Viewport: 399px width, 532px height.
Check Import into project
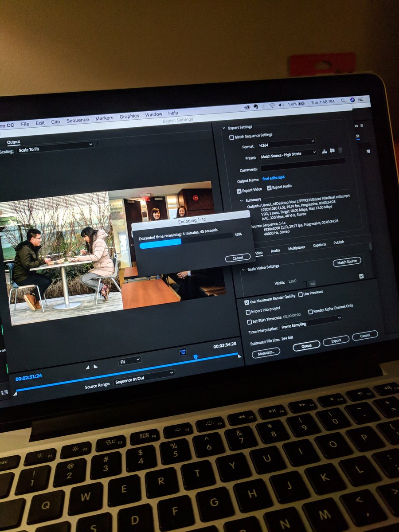[248, 313]
